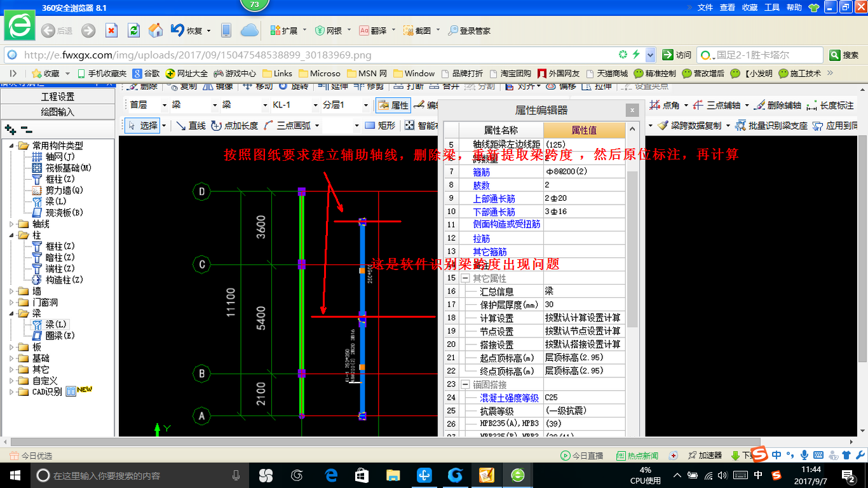This screenshot has width=868, height=488.
Task: Open the 工具 menu
Action: (x=772, y=8)
